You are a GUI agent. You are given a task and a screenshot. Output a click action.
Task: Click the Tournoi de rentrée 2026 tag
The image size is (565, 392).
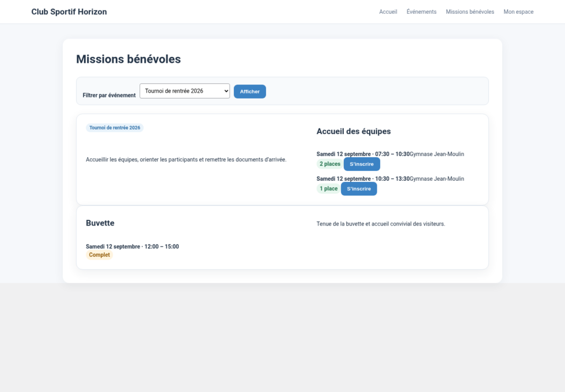click(x=115, y=128)
